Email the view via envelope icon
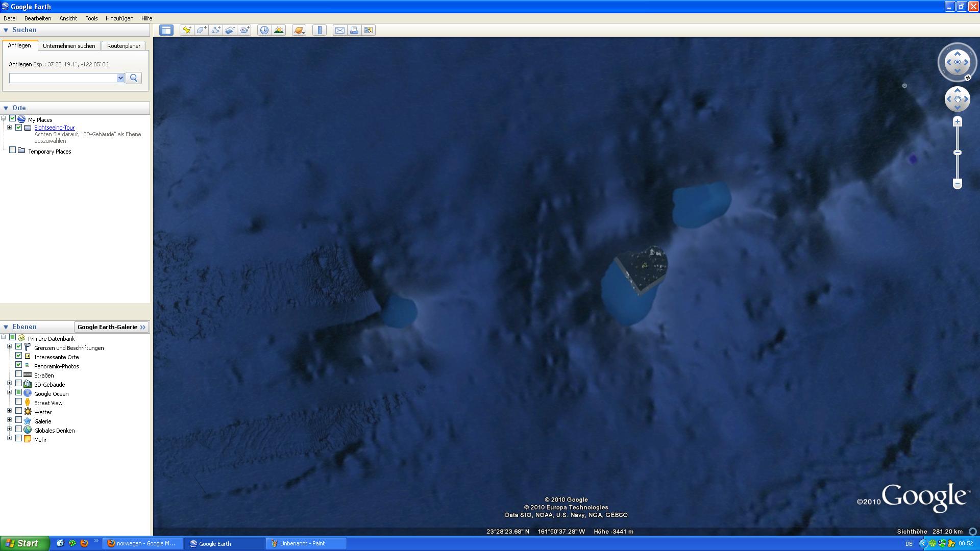The width and height of the screenshot is (980, 551). 339,30
